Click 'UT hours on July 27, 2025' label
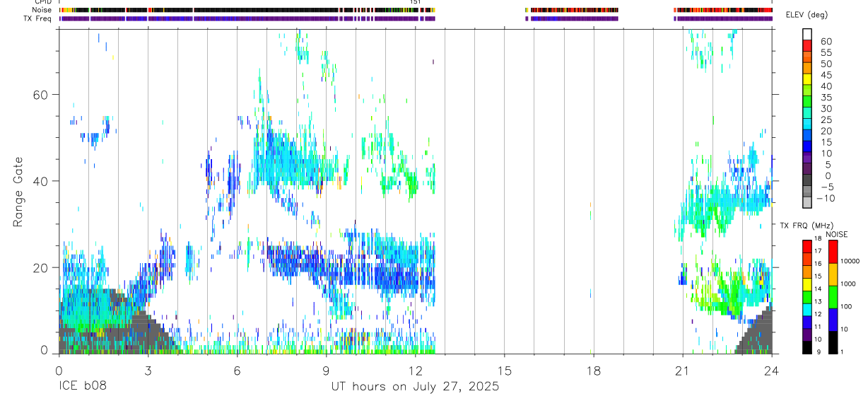The width and height of the screenshot is (868, 401). pos(415,387)
